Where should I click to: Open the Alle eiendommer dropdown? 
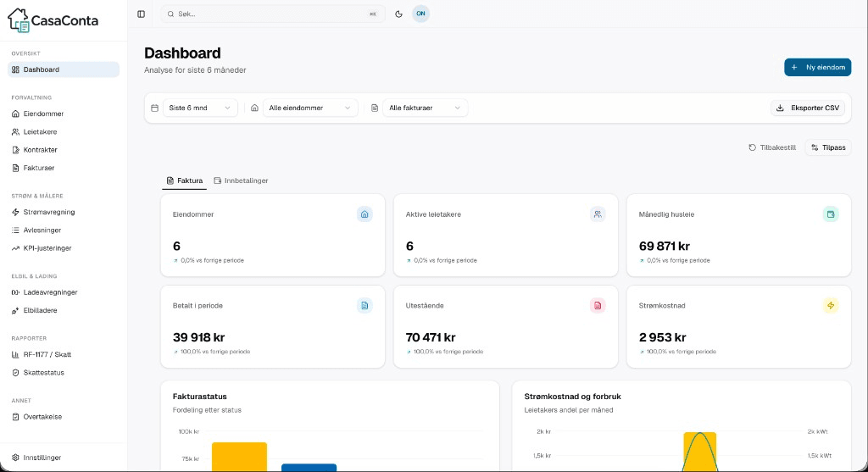click(x=310, y=108)
